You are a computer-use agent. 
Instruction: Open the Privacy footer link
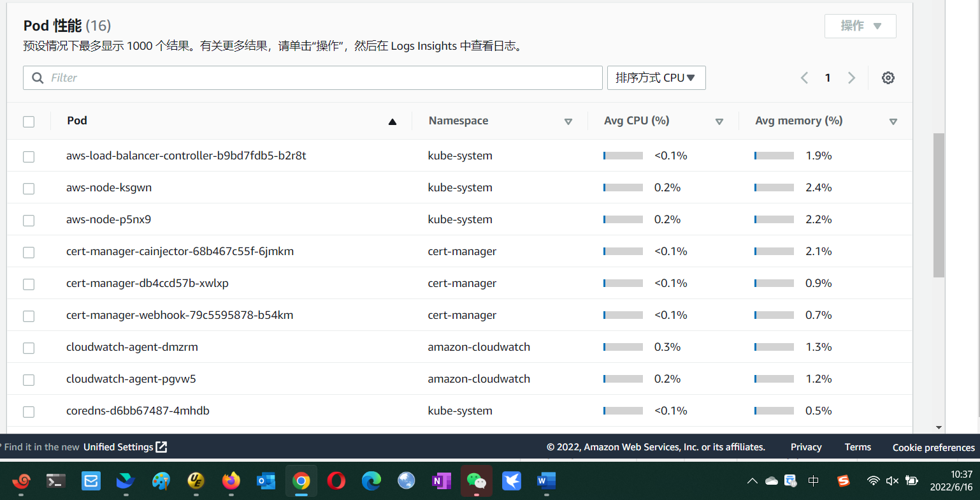pos(806,447)
